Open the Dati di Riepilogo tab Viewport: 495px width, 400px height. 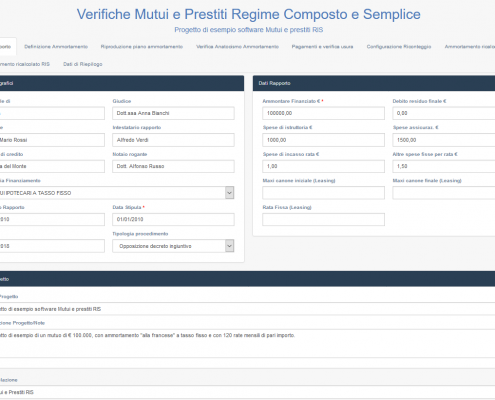[83, 64]
